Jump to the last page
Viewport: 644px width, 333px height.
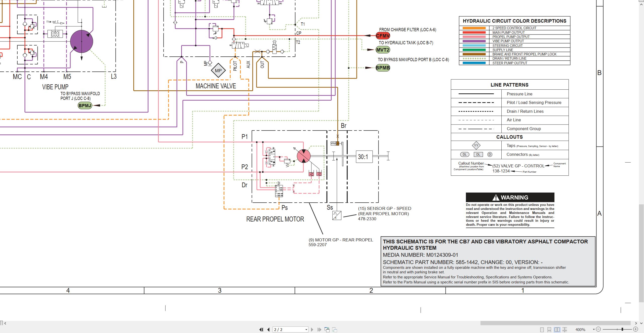point(319,329)
